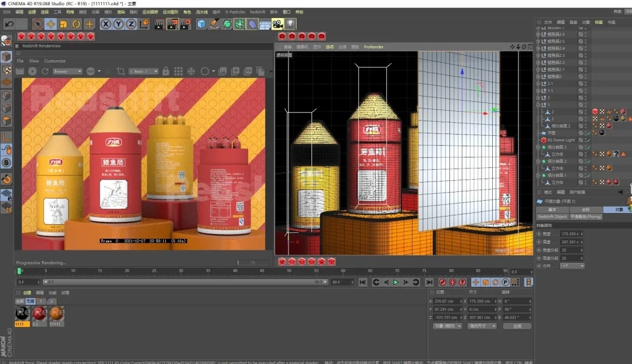Open the 绝对尺寸 size mode dropdown
632x364 pixels.
pyautogui.click(x=482, y=326)
